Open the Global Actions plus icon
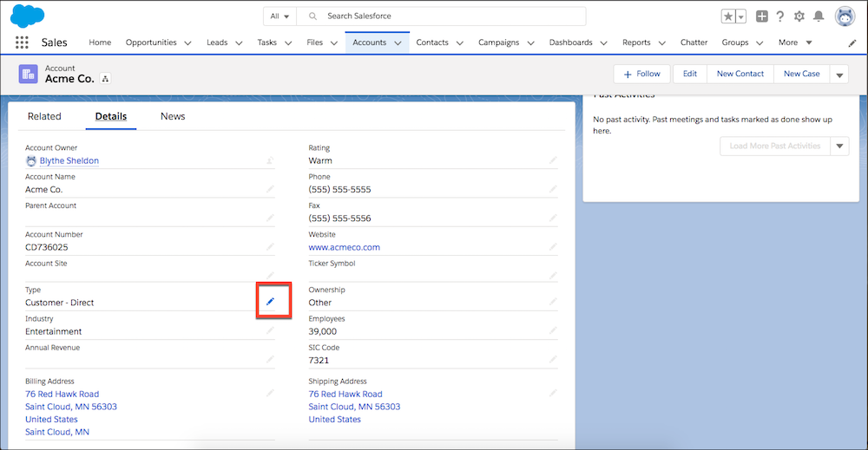This screenshot has height=450, width=868. 762,16
